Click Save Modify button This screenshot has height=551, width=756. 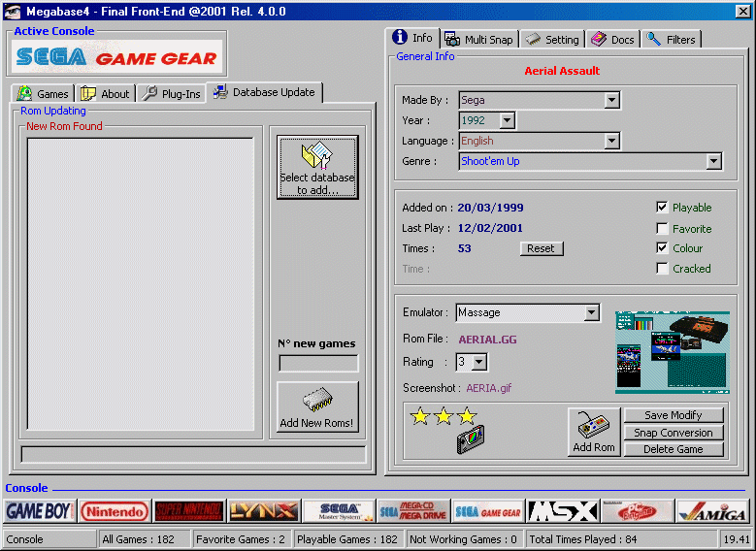[674, 415]
